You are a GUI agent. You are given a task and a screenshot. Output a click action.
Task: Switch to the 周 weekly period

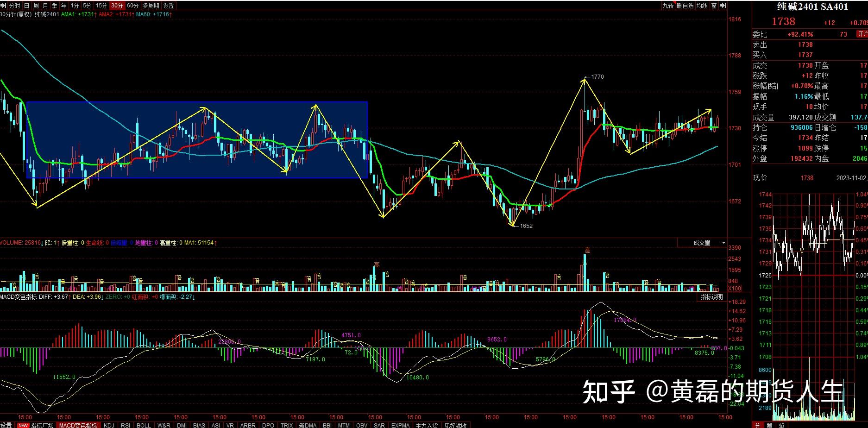click(36, 6)
